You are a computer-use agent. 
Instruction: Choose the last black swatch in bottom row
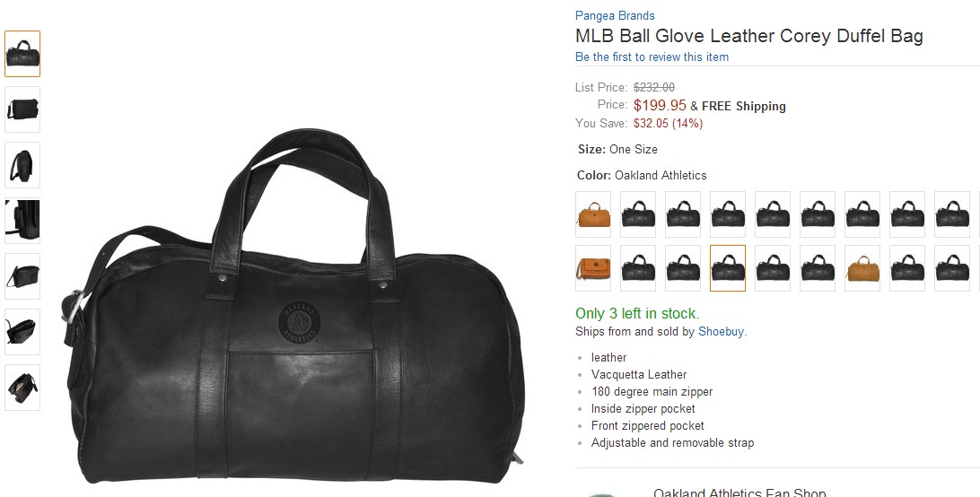[x=952, y=268]
